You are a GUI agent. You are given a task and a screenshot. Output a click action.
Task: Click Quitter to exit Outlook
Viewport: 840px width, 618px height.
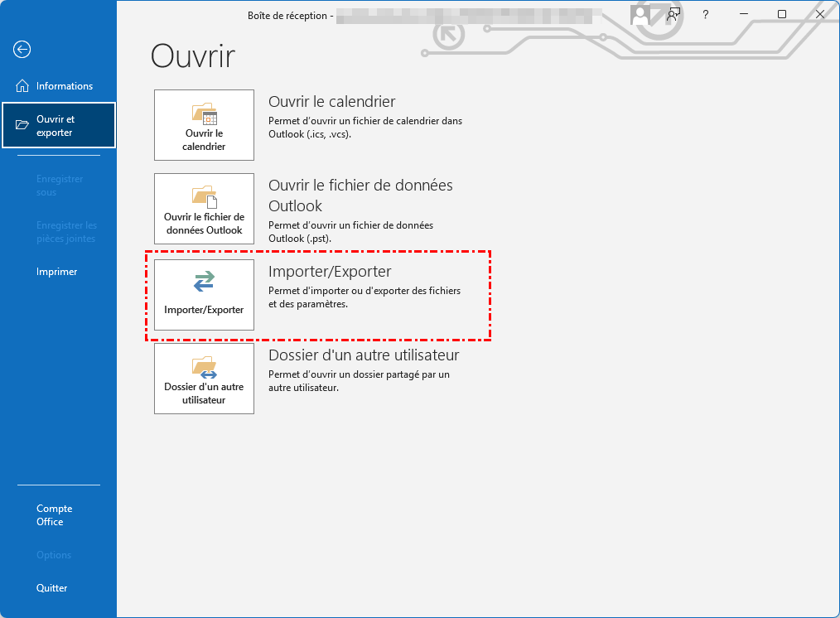51,588
